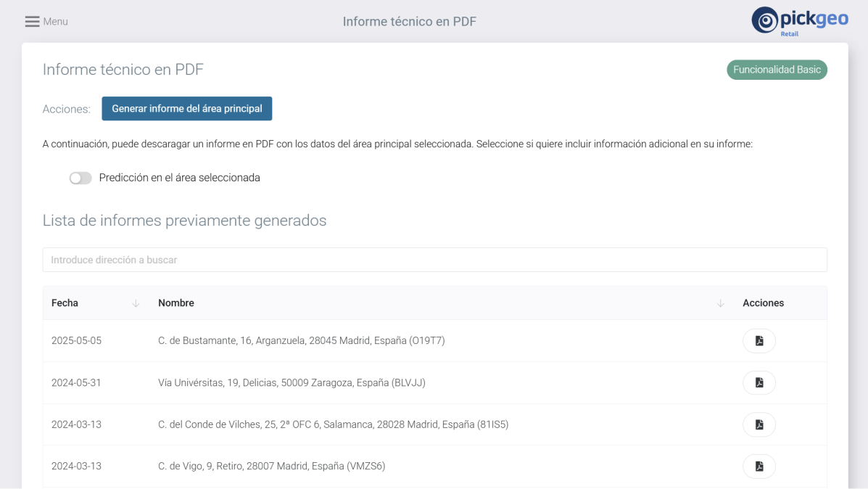868x489 pixels.
Task: Click Generar informe del área principal
Action: click(x=186, y=109)
